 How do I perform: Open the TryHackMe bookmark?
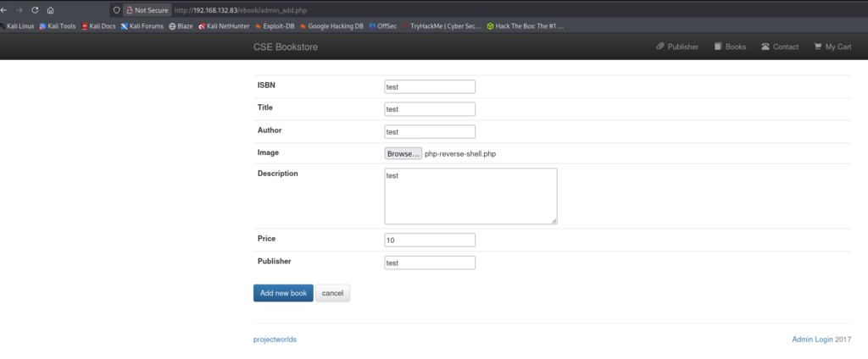442,26
